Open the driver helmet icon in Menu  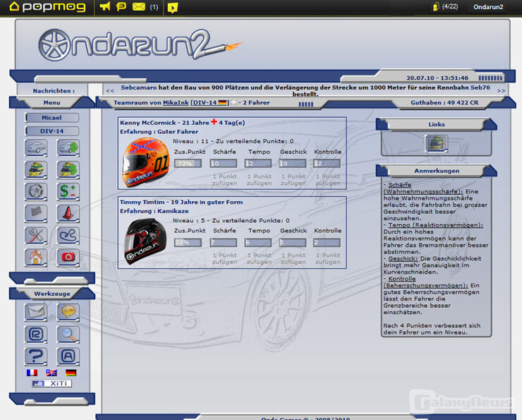[36, 169]
